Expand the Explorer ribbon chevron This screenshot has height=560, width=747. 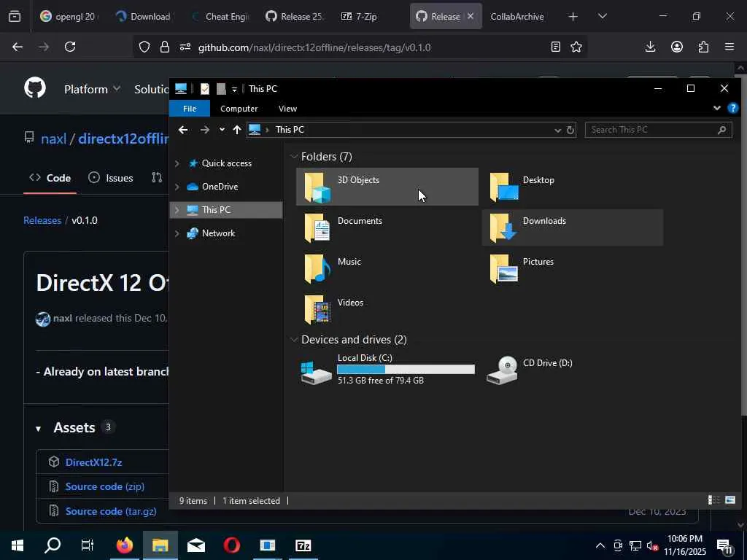pyautogui.click(x=717, y=108)
